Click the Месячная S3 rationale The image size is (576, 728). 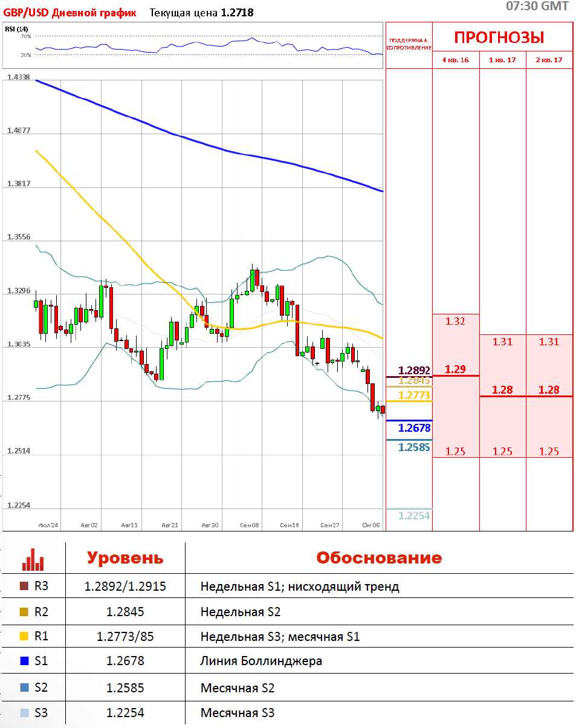(238, 713)
